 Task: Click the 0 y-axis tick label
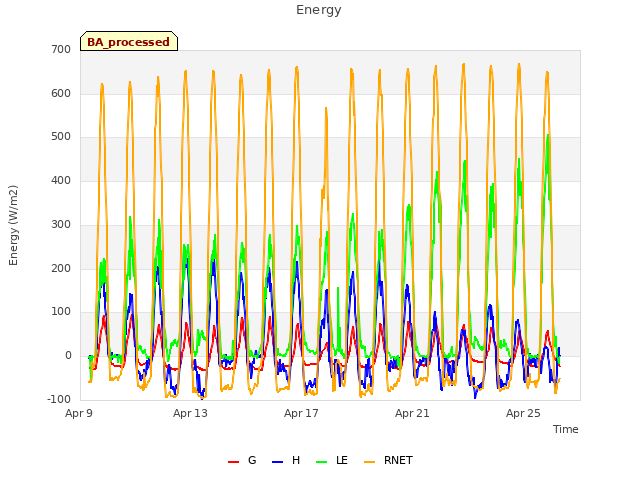pos(68,356)
